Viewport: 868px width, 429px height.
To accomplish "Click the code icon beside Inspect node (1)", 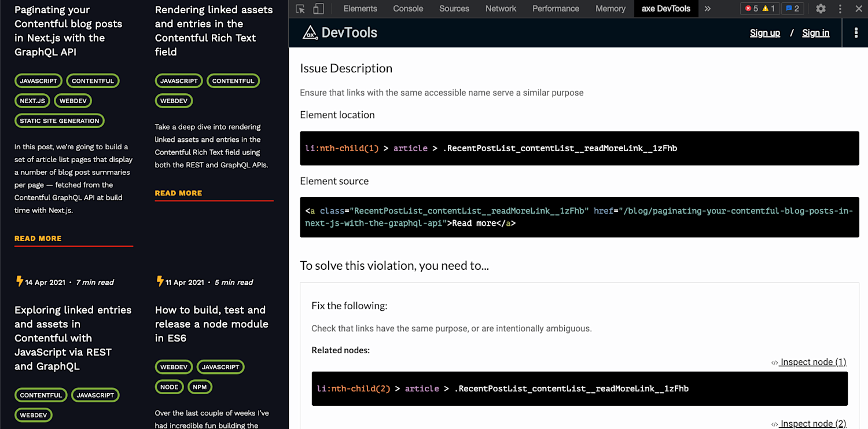I will click(775, 362).
